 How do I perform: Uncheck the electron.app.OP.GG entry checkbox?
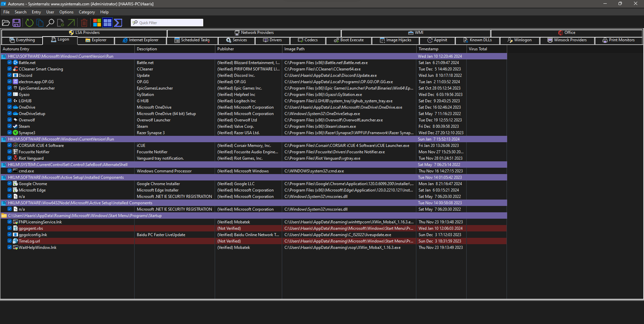point(10,82)
